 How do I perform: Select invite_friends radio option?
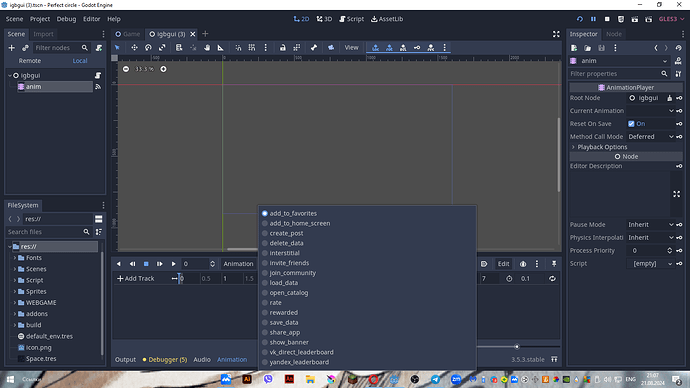[x=285, y=263]
